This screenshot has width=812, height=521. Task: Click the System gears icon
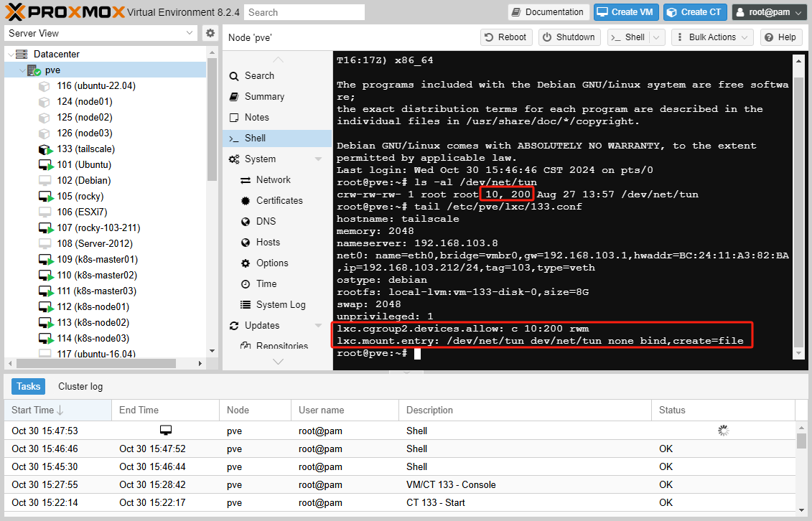point(234,159)
